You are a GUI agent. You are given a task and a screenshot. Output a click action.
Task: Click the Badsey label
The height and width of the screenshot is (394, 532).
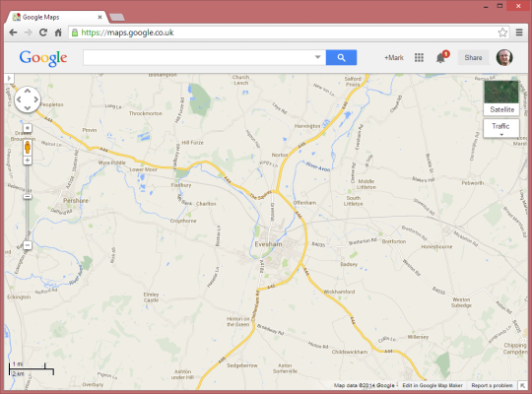pos(349,264)
